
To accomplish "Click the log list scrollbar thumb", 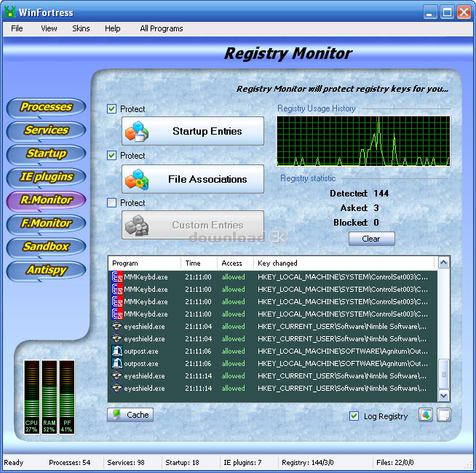I will 444,374.
